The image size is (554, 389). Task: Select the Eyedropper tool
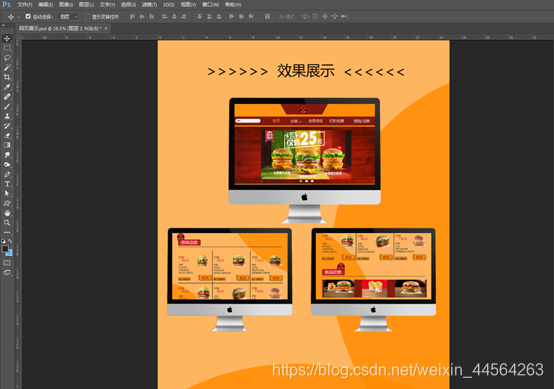click(7, 87)
